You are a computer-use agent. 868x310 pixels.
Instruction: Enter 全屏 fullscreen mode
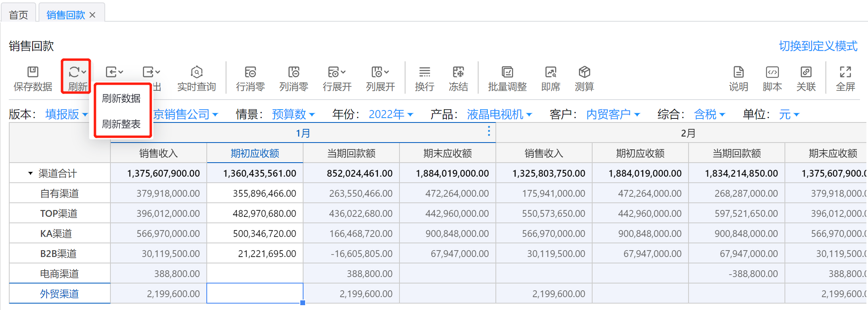[845, 72]
